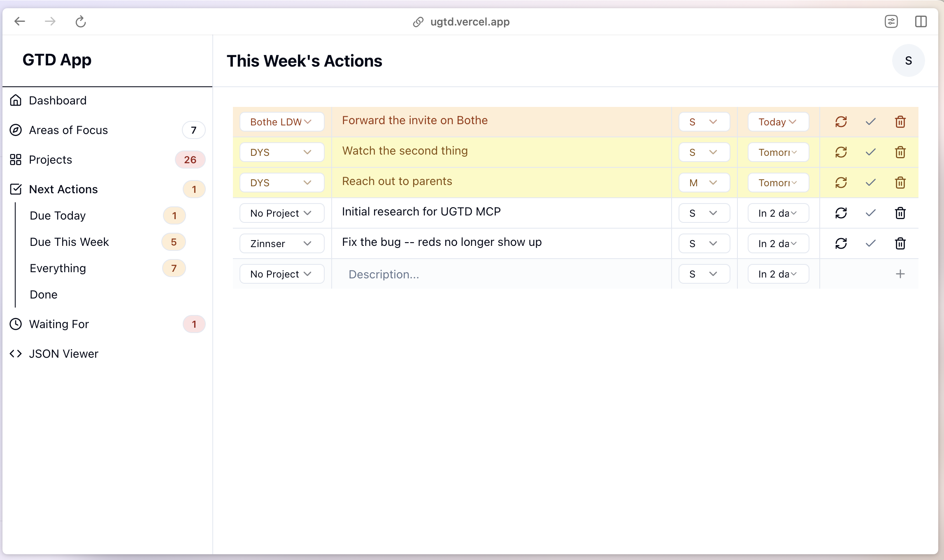Click the plus icon to add new action
Screen dimensions: 944x560
[x=900, y=274]
